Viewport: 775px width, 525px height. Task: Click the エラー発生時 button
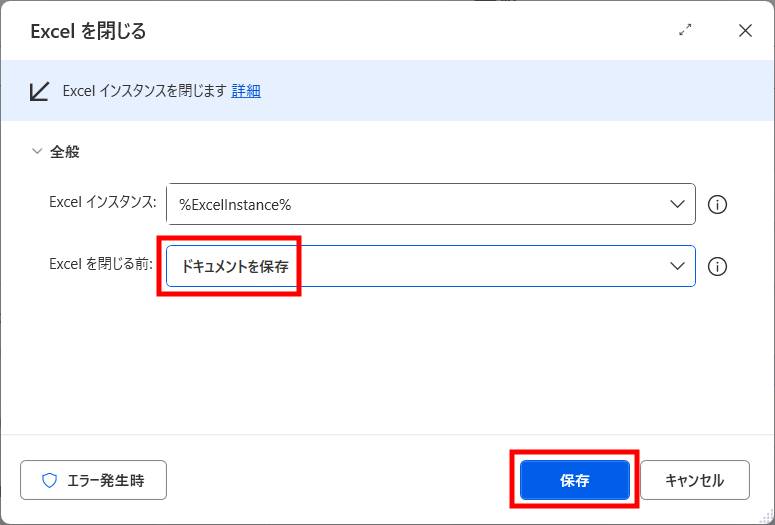click(x=93, y=480)
